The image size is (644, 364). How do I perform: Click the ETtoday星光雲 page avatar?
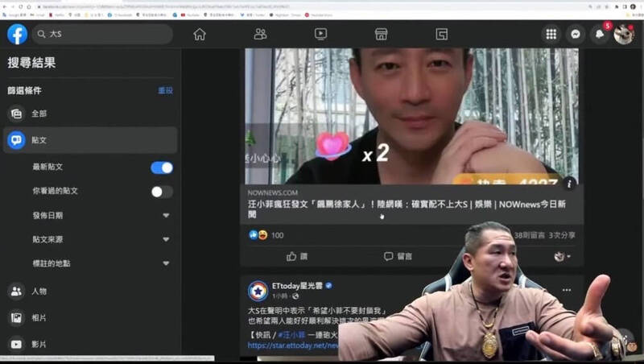(258, 291)
